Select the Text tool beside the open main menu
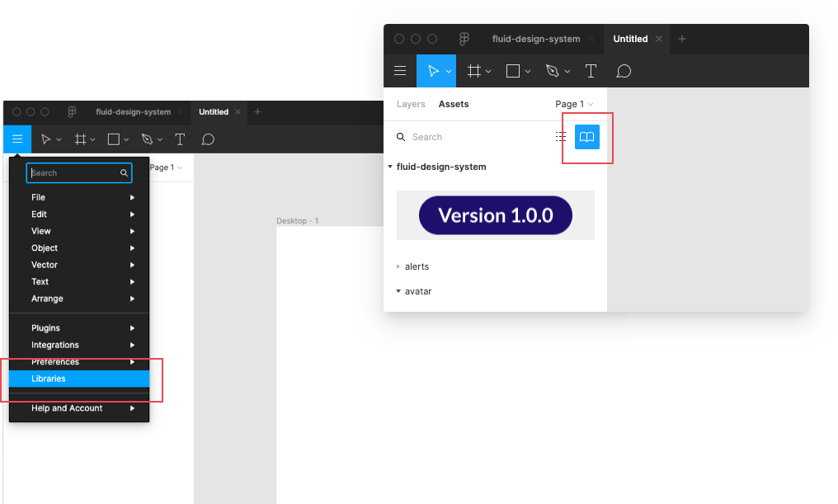The width and height of the screenshot is (838, 504). pyautogui.click(x=180, y=139)
